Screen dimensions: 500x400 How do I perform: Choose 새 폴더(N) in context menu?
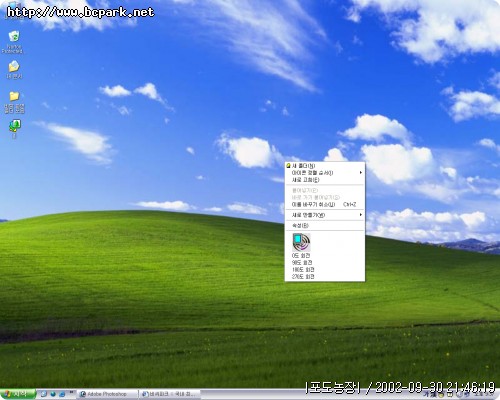(x=325, y=166)
